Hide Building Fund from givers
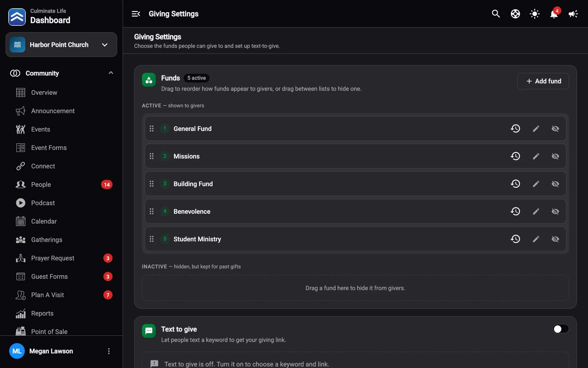Image resolution: width=588 pixels, height=368 pixels. click(x=555, y=184)
